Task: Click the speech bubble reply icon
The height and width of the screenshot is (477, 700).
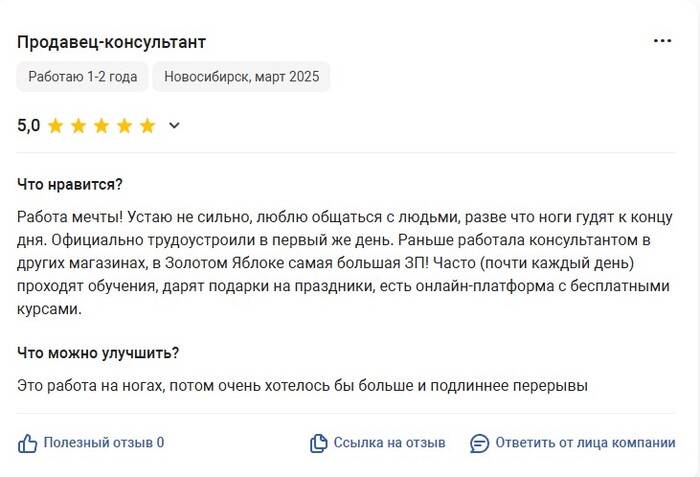Action: point(480,443)
